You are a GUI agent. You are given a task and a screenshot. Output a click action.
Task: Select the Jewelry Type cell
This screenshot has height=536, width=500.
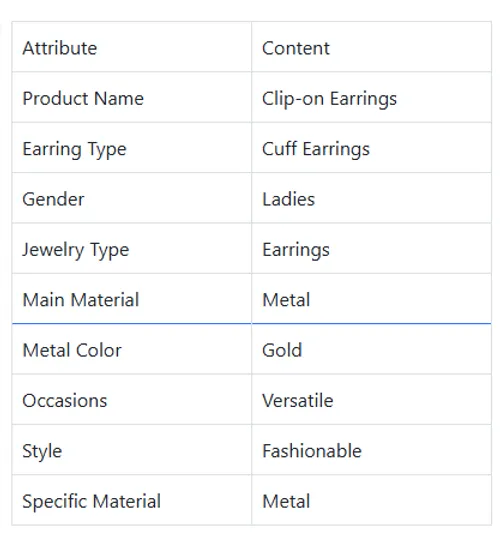coord(132,249)
